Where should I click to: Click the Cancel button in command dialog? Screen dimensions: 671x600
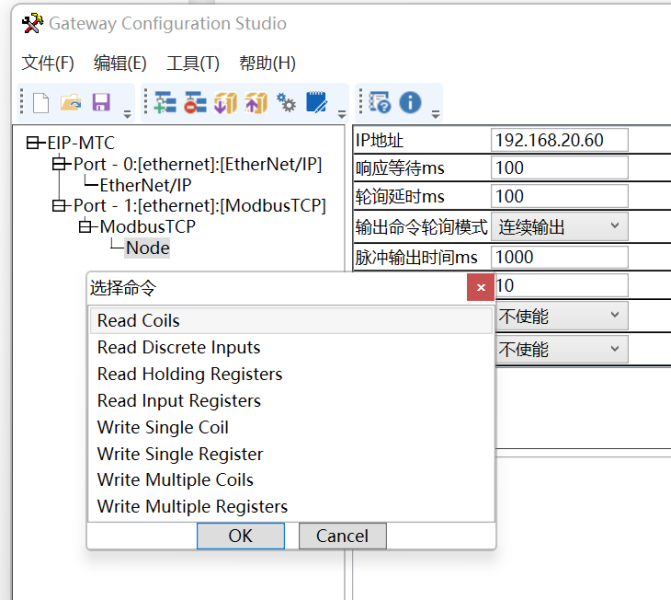tap(342, 536)
